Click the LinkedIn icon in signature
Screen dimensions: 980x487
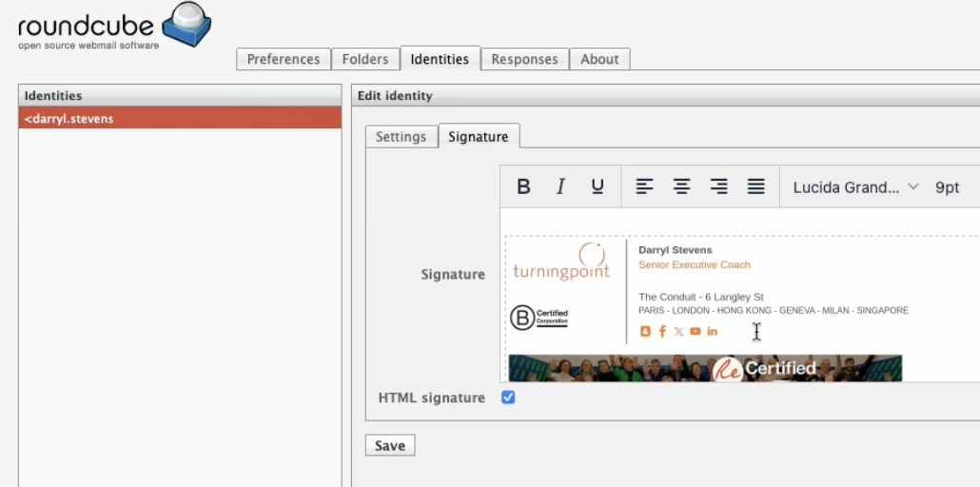[712, 331]
